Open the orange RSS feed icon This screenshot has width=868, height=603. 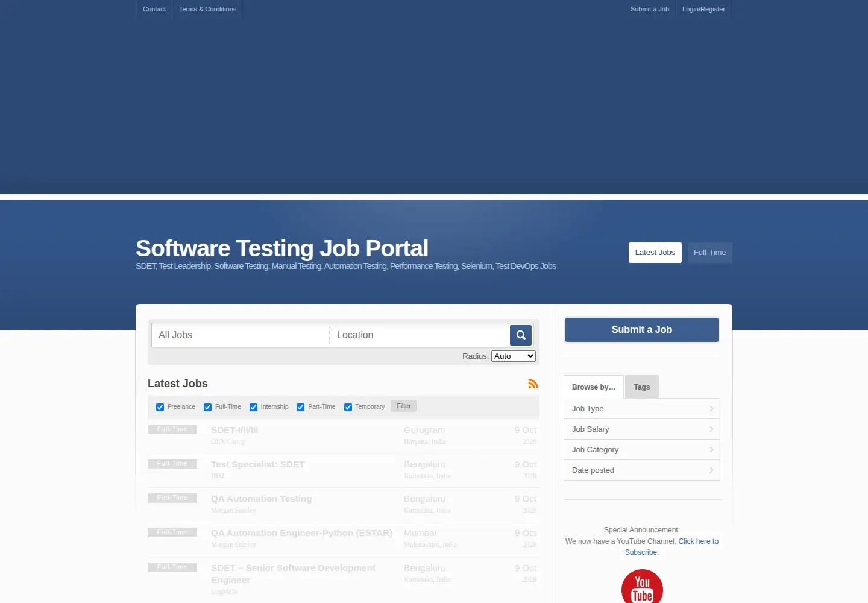[533, 384]
